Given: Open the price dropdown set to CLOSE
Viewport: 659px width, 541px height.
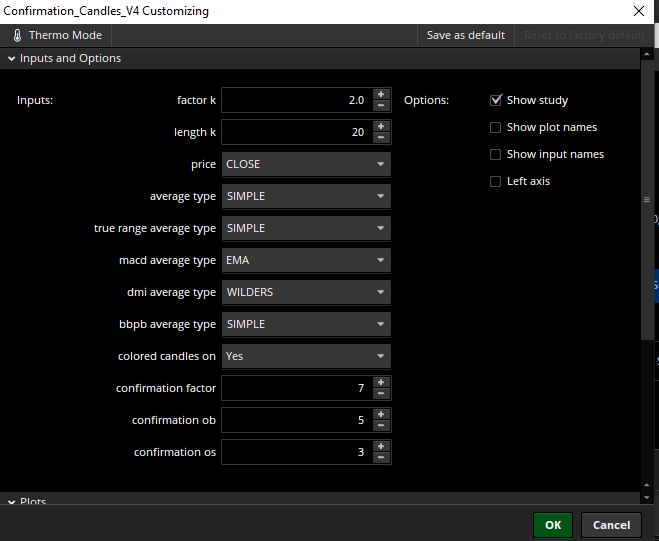Looking at the screenshot, I should pos(306,164).
